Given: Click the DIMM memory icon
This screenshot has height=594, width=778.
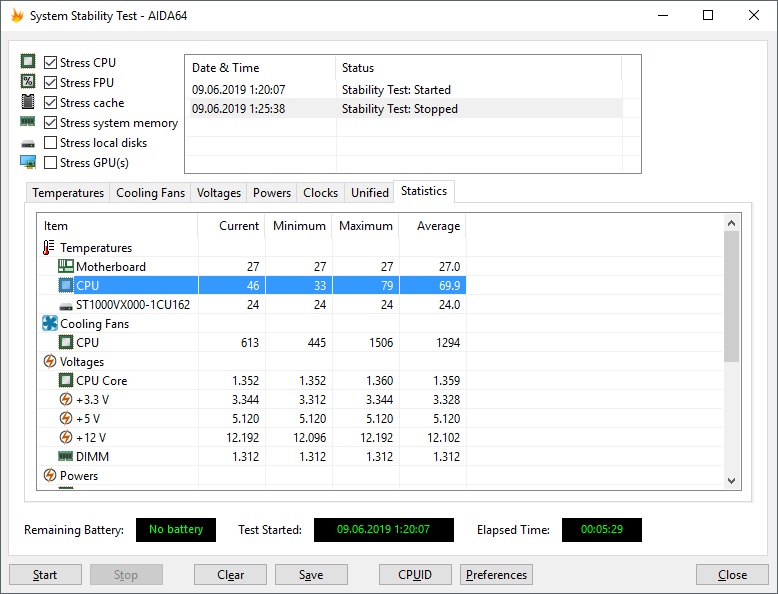Looking at the screenshot, I should 65,456.
